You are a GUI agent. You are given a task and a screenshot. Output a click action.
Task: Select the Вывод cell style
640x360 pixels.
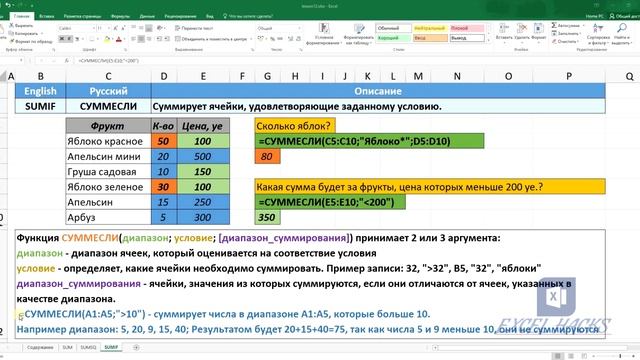467,38
